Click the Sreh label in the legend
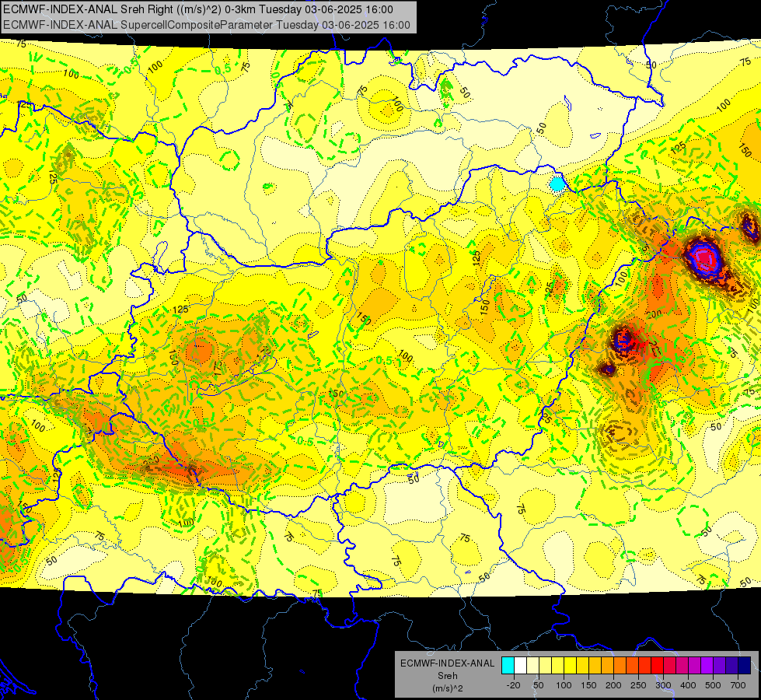This screenshot has height=700, width=761. pos(447,676)
